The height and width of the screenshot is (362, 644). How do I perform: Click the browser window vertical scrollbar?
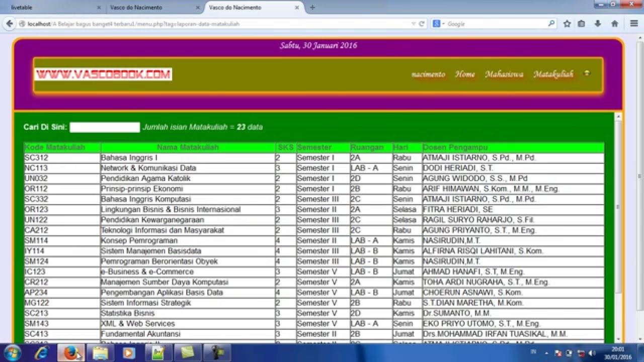(x=639, y=176)
